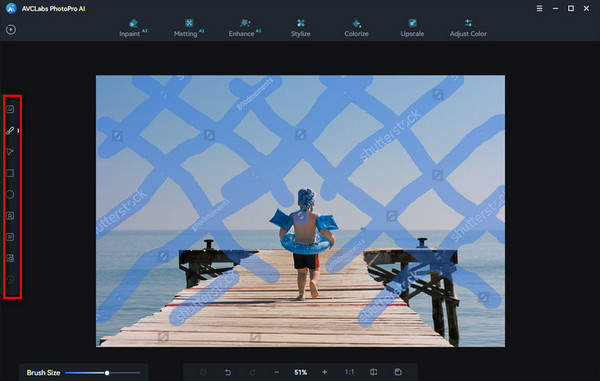600x381 pixels.
Task: Select the object selection tool icon
Action: 10,258
